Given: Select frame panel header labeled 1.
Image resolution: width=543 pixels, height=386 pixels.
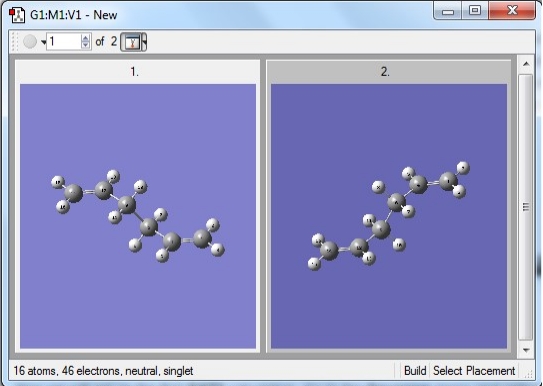Looking at the screenshot, I should pyautogui.click(x=137, y=72).
